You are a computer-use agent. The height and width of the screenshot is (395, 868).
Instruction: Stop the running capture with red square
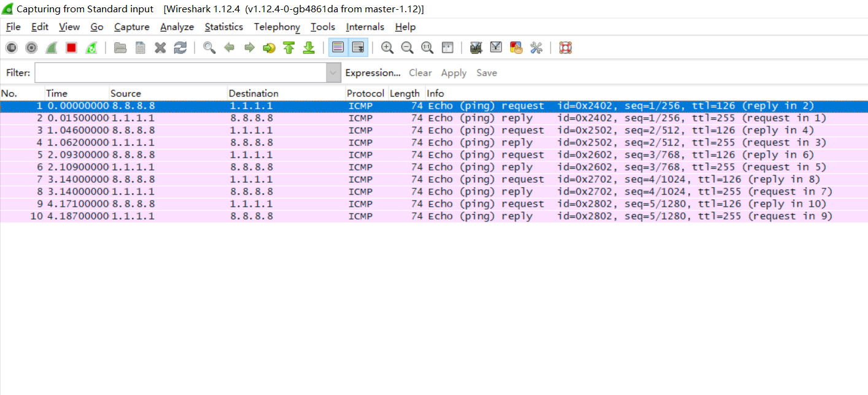coord(71,48)
